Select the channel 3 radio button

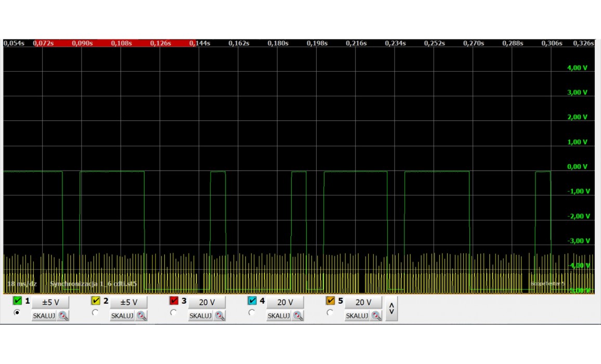(x=173, y=313)
